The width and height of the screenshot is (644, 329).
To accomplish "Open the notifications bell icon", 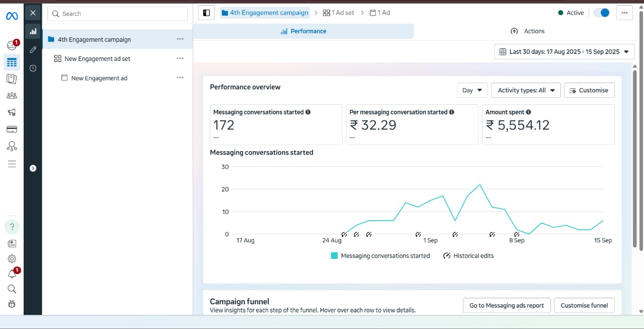I will coord(12,274).
